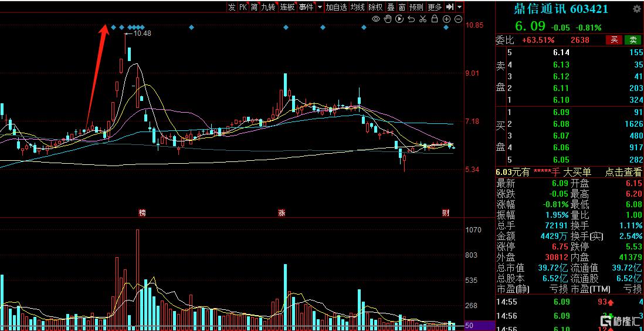The image size is (644, 331).
Task: Click the stock title 鼎信通讯 603421
Action: point(561,9)
